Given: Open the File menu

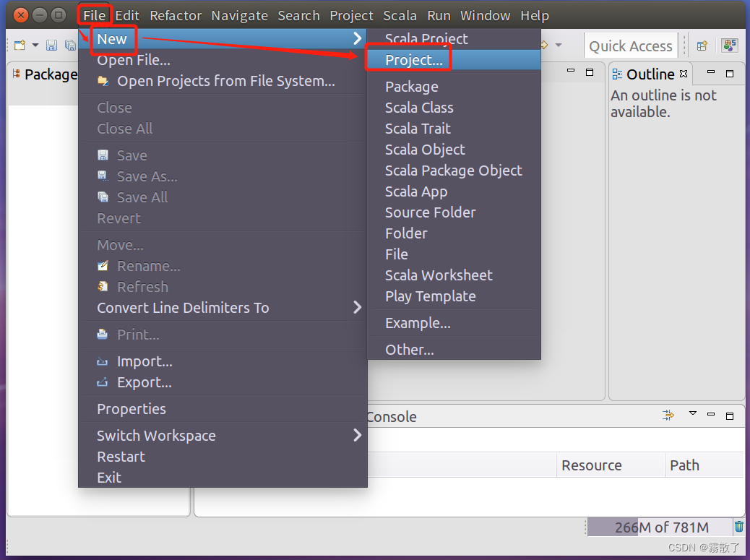Looking at the screenshot, I should (x=94, y=15).
